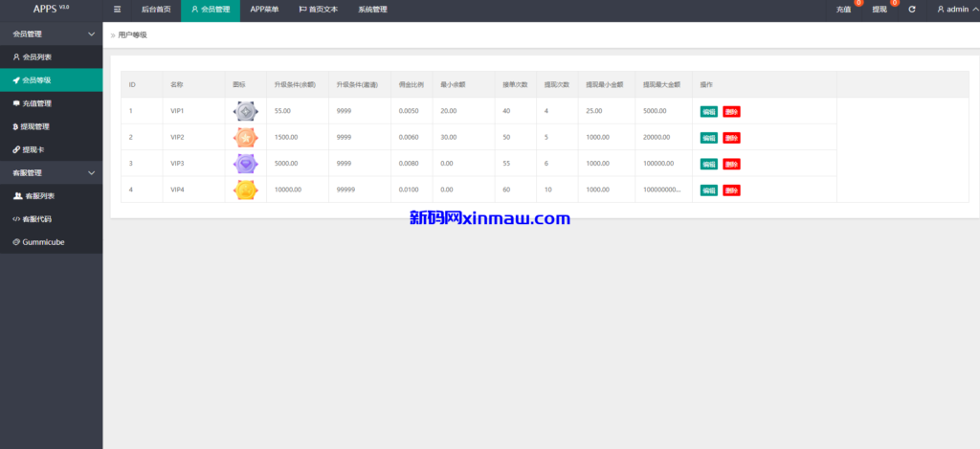980x449 pixels.
Task: Open 充值 notifications in the top bar
Action: 844,10
